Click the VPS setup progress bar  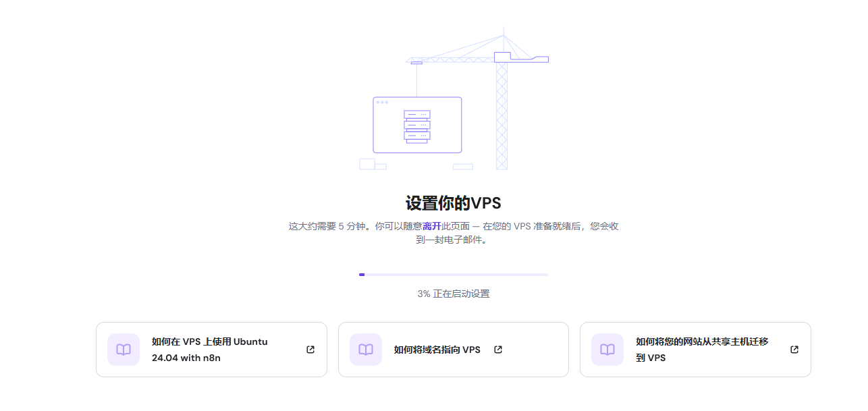coord(453,275)
